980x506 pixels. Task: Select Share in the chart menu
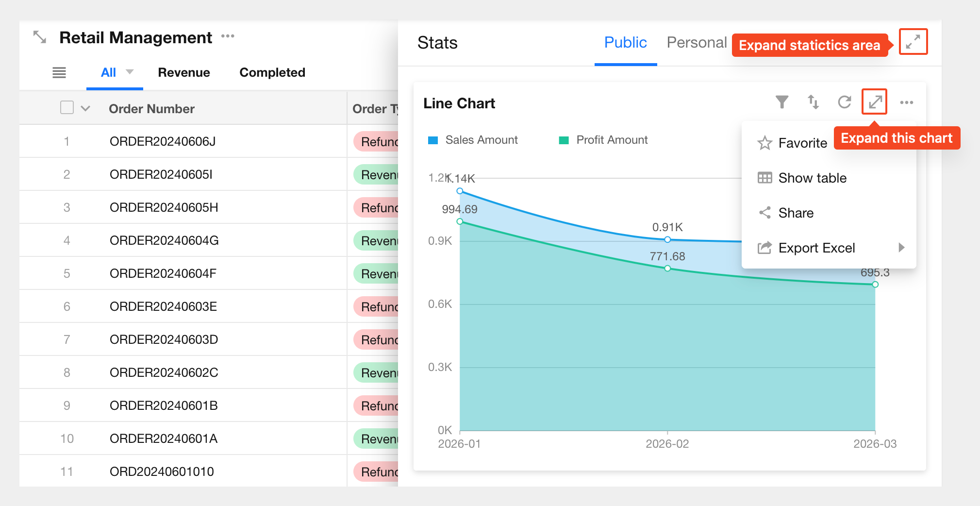[796, 213]
